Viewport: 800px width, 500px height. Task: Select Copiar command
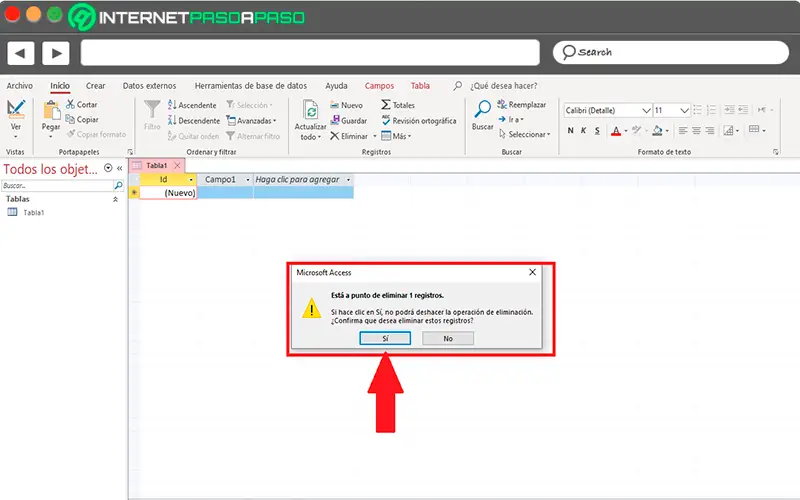(x=82, y=119)
